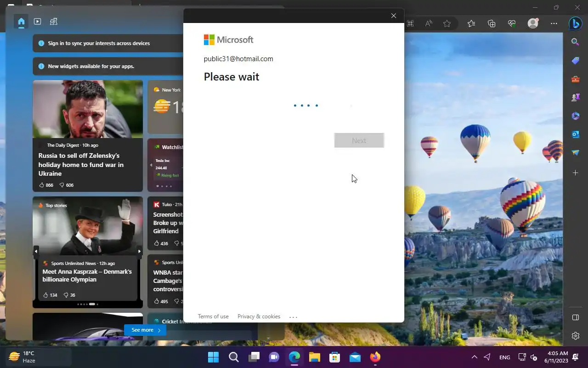Open Tools briefcase in Edge sidebar
The width and height of the screenshot is (588, 368).
pyautogui.click(x=575, y=79)
